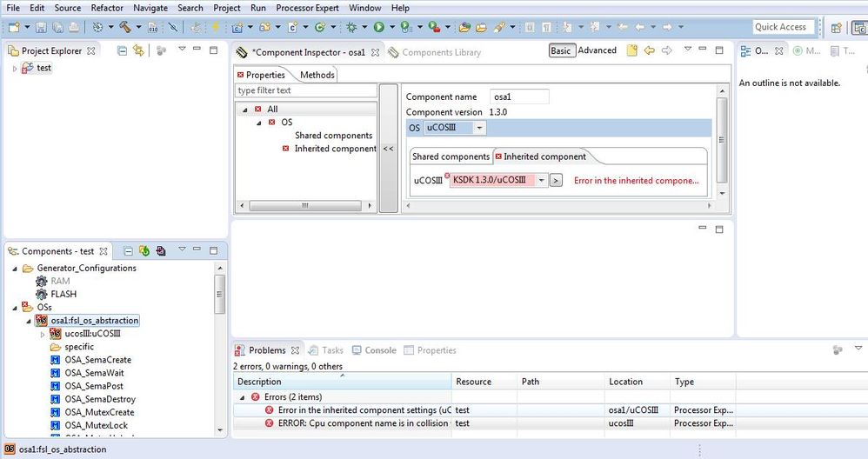The image size is (868, 459).
Task: Collapse the Errors (2 items) group
Action: (x=242, y=397)
